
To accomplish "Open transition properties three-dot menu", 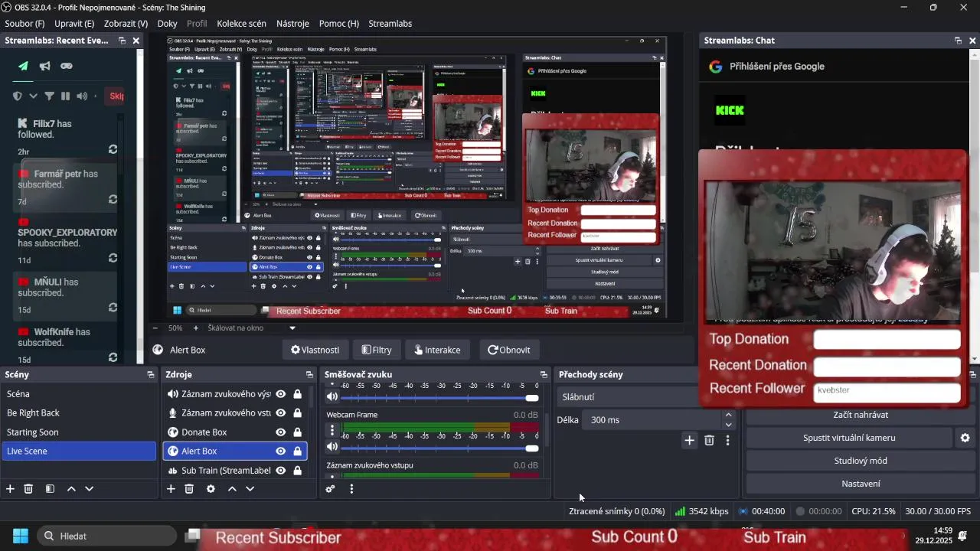I will point(727,440).
